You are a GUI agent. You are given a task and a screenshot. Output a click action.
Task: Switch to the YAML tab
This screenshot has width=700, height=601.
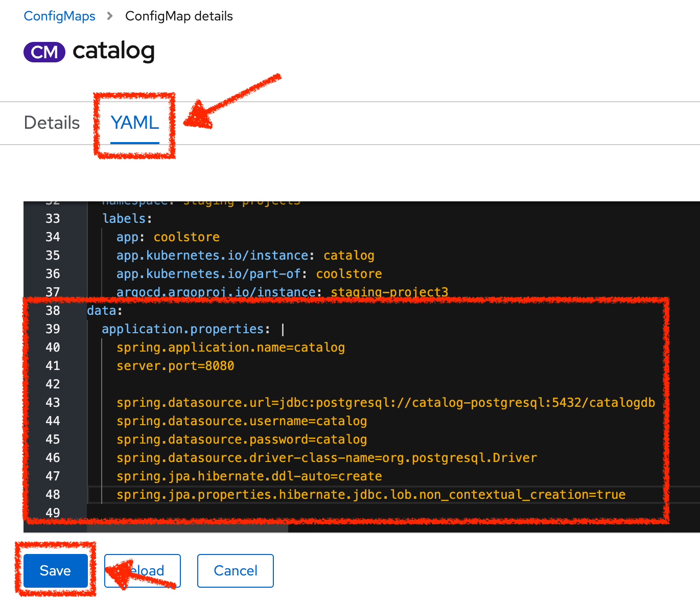134,123
